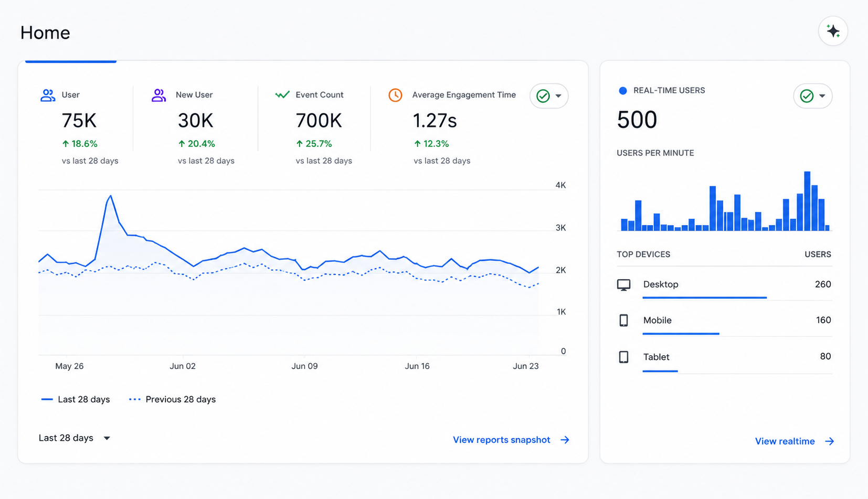
Task: Click the tallest users per minute bar
Action: pos(807,201)
